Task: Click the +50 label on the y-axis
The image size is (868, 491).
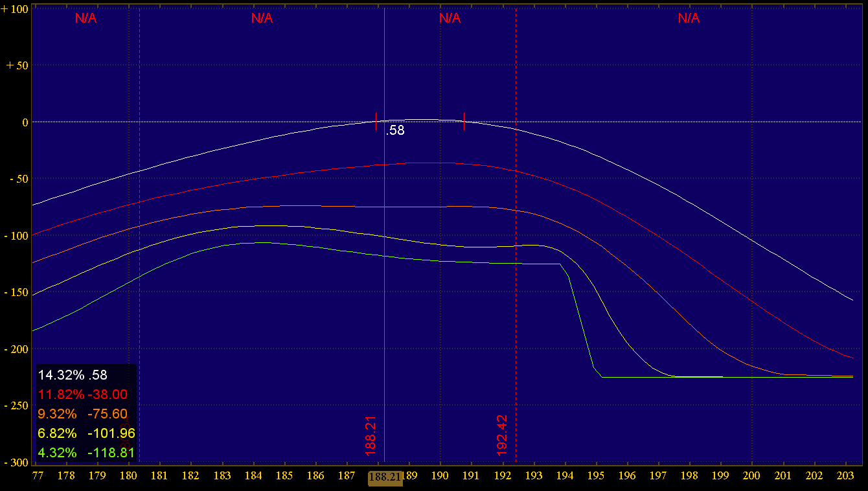Action: 17,65
